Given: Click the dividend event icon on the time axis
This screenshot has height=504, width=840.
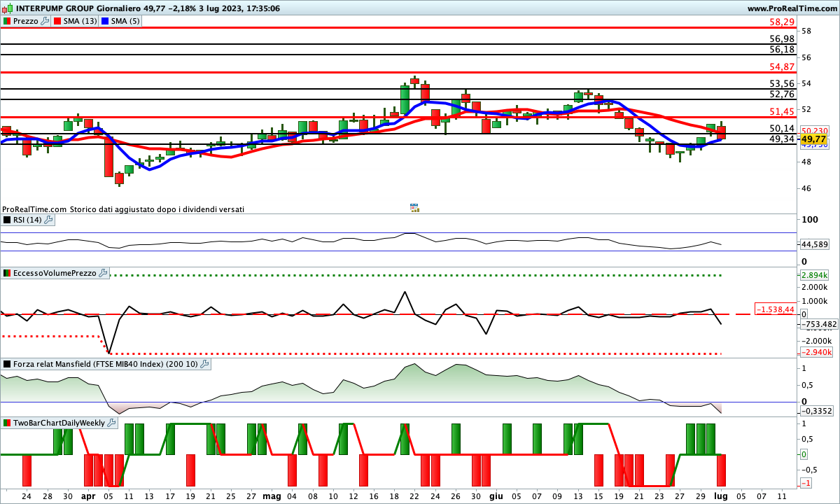Looking at the screenshot, I should [414, 207].
